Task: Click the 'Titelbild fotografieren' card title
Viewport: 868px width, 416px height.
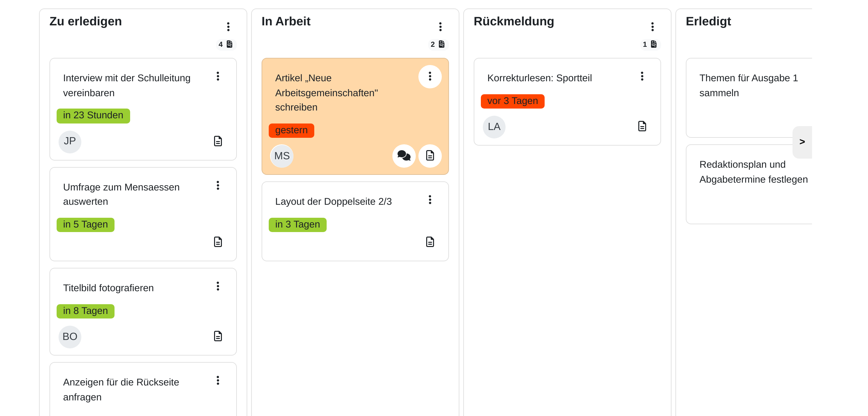Action: pyautogui.click(x=108, y=288)
